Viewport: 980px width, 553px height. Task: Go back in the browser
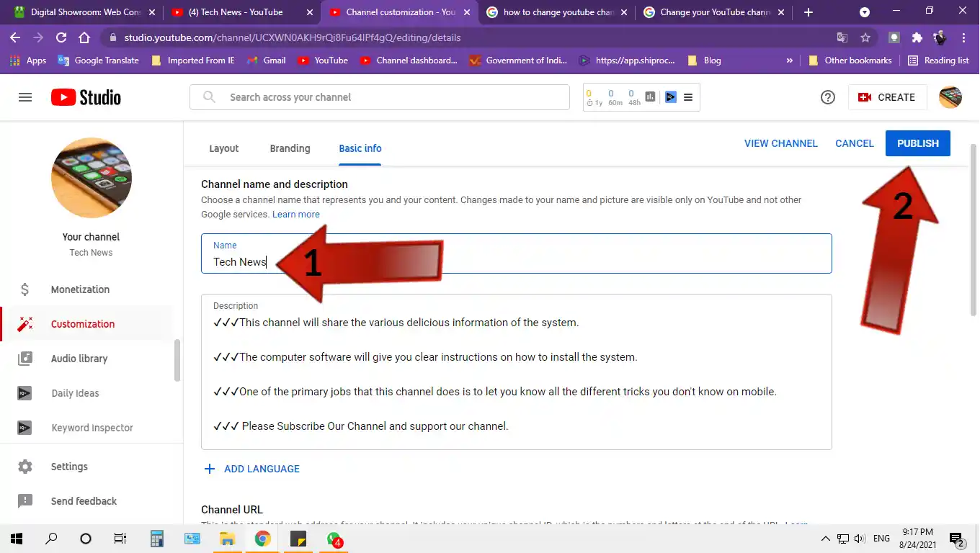15,37
